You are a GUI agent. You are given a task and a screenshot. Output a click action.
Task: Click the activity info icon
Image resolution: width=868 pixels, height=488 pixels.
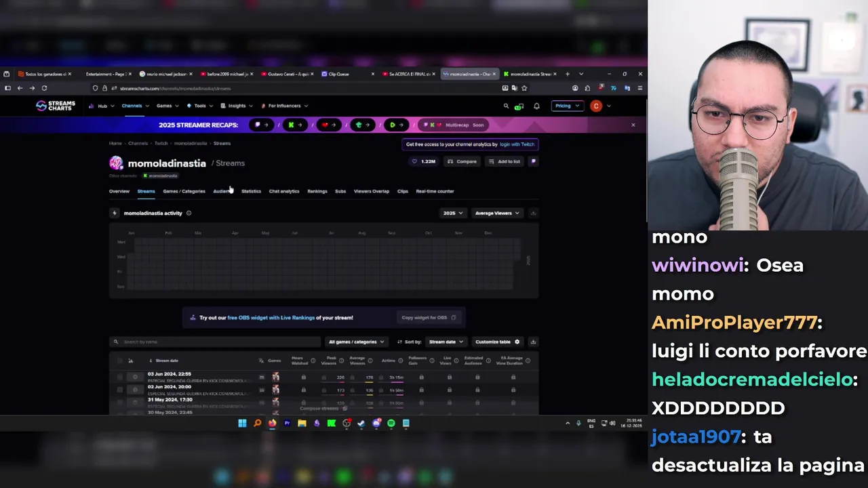[189, 213]
